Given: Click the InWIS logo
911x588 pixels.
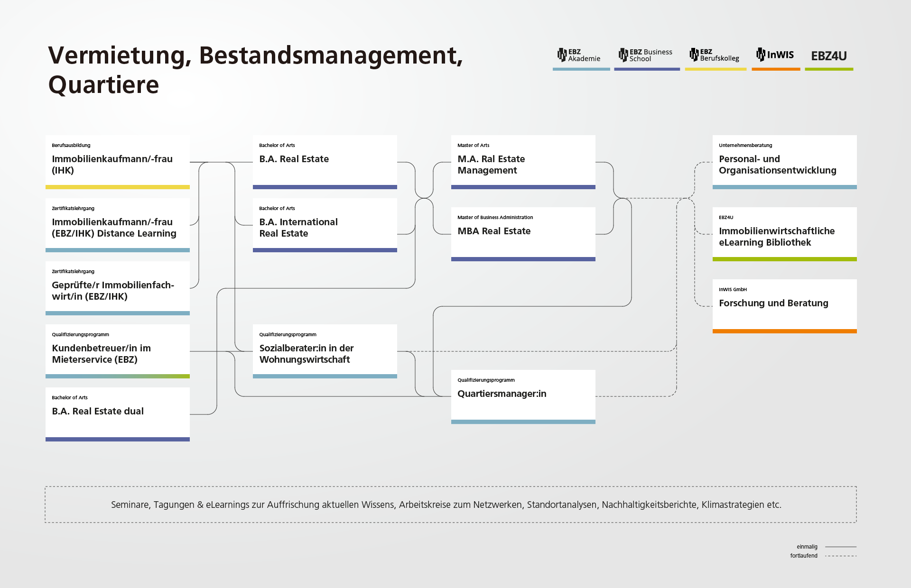Looking at the screenshot, I should [x=775, y=55].
